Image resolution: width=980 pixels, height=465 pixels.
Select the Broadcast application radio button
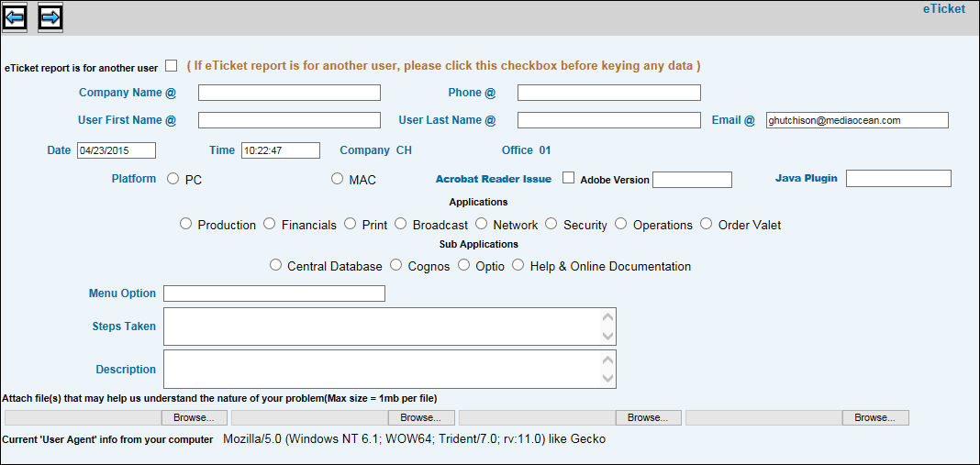click(x=401, y=224)
